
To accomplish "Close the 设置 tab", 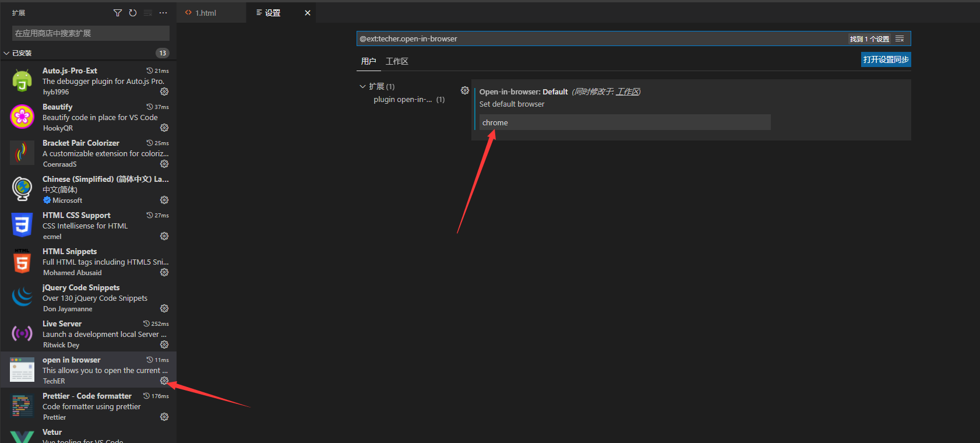I will (308, 13).
